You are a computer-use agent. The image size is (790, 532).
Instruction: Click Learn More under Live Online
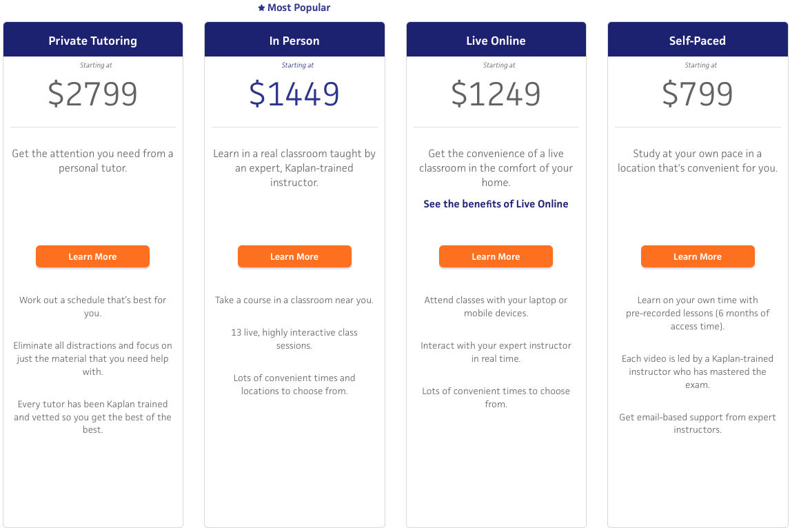pos(496,256)
